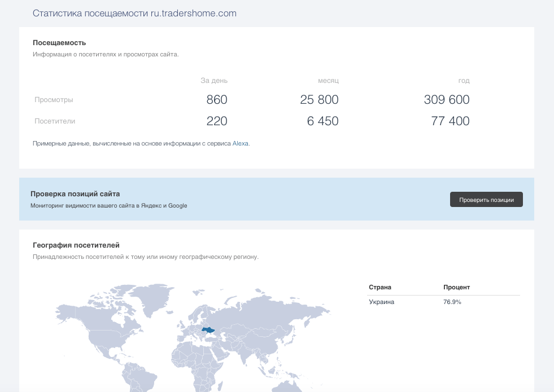This screenshot has height=392, width=554.
Task: Click the page title 'Статистика посещаемости ru.tradershome.com'
Action: tap(134, 14)
